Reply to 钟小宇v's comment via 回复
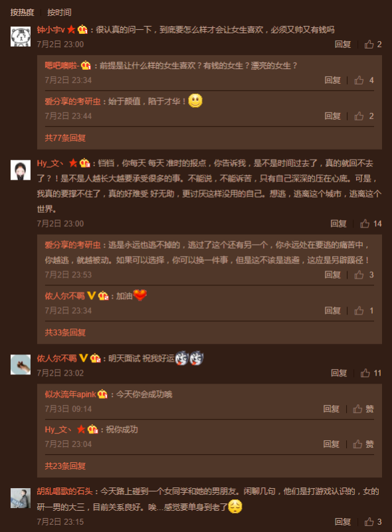 [x=342, y=44]
